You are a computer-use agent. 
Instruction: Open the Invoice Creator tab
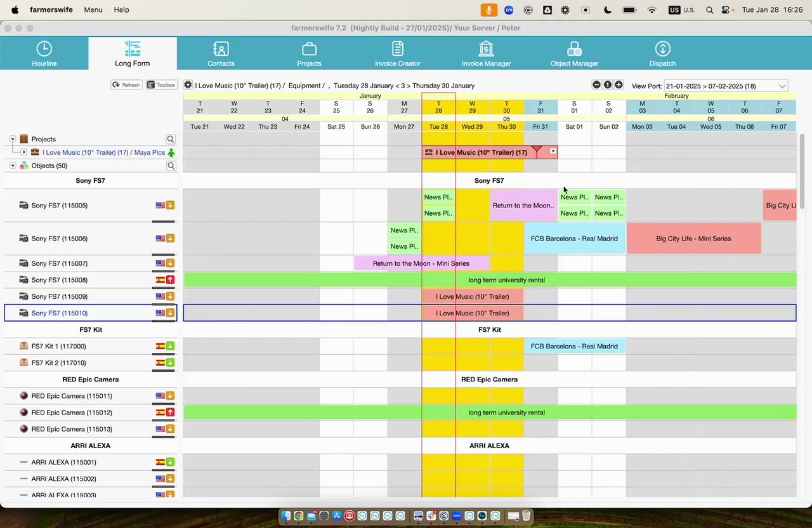pyautogui.click(x=398, y=53)
